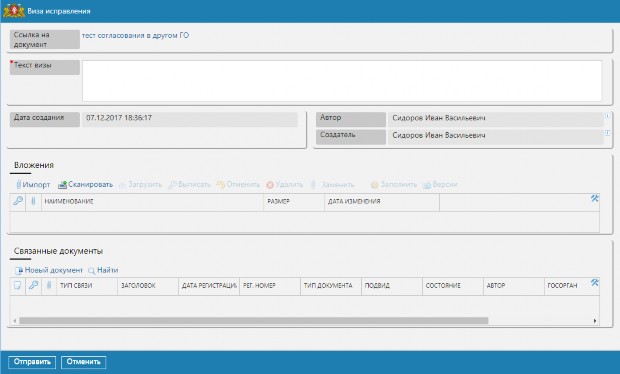
Task: Click key icon in related documents table header
Action: [x=33, y=285]
